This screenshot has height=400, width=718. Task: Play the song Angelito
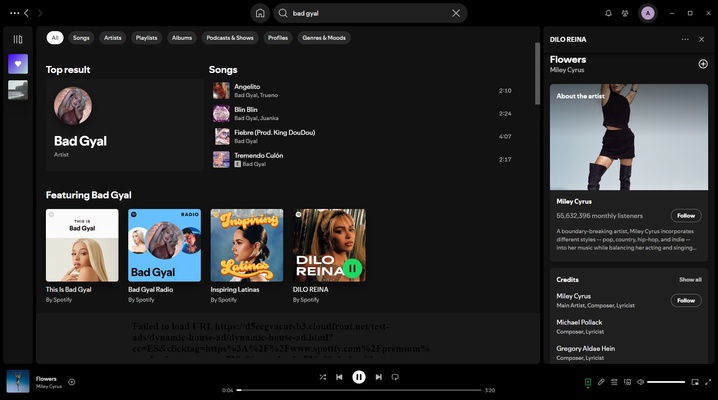362,91
